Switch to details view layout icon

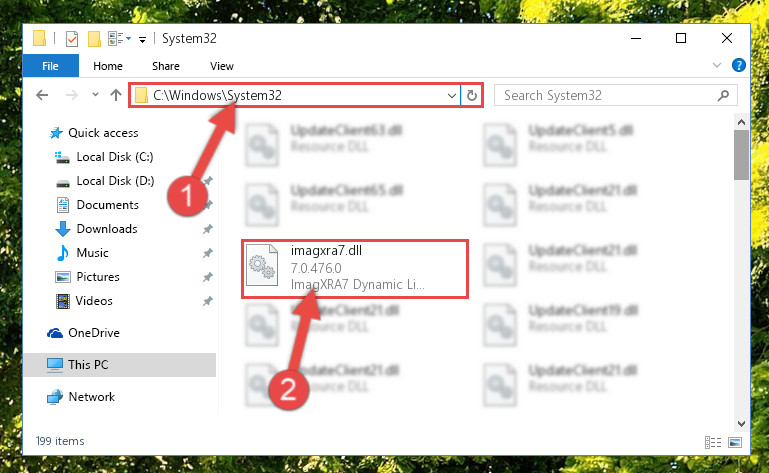coord(713,442)
